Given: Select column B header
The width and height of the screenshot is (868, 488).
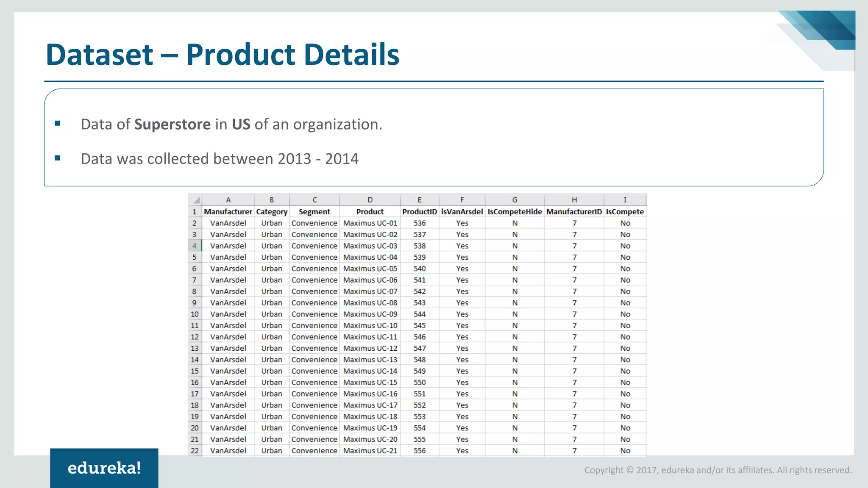Looking at the screenshot, I should tap(272, 200).
